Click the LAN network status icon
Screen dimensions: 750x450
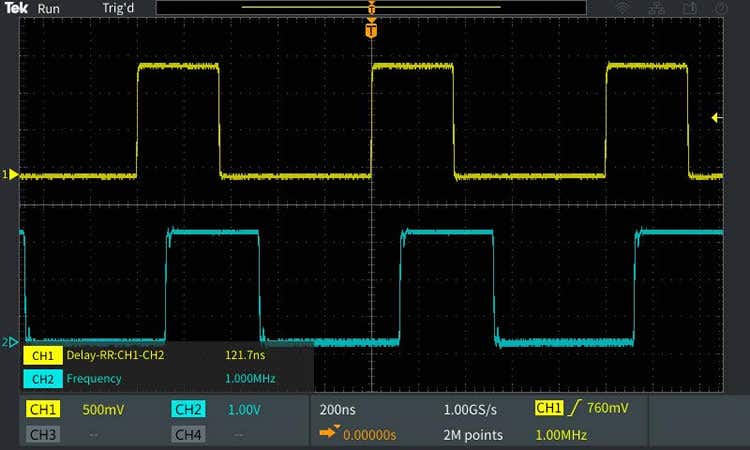[656, 8]
